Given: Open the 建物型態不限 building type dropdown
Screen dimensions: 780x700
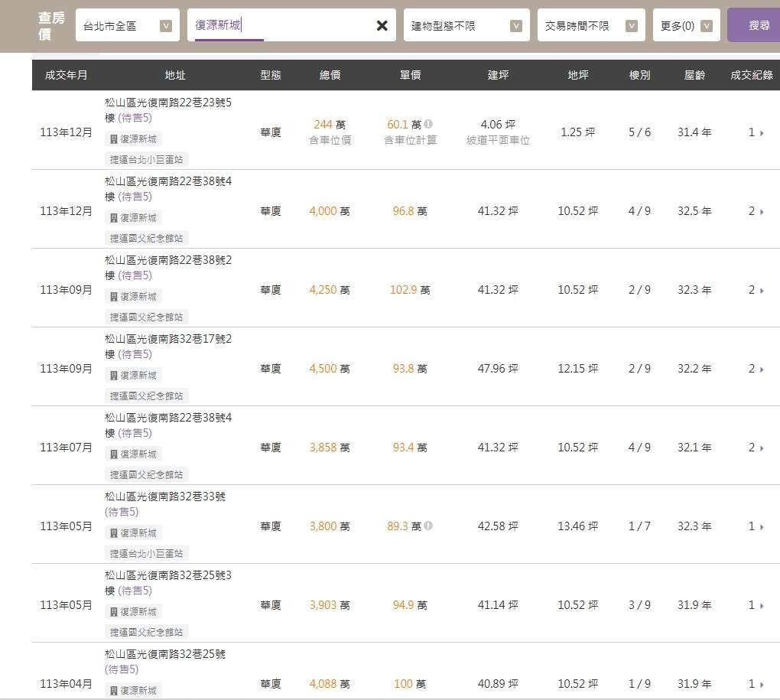Looking at the screenshot, I should (x=466, y=25).
